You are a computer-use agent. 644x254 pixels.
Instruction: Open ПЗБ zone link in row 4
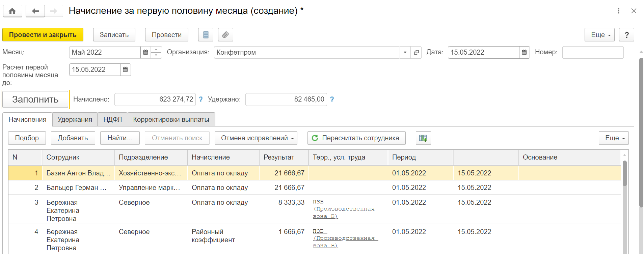345,238
